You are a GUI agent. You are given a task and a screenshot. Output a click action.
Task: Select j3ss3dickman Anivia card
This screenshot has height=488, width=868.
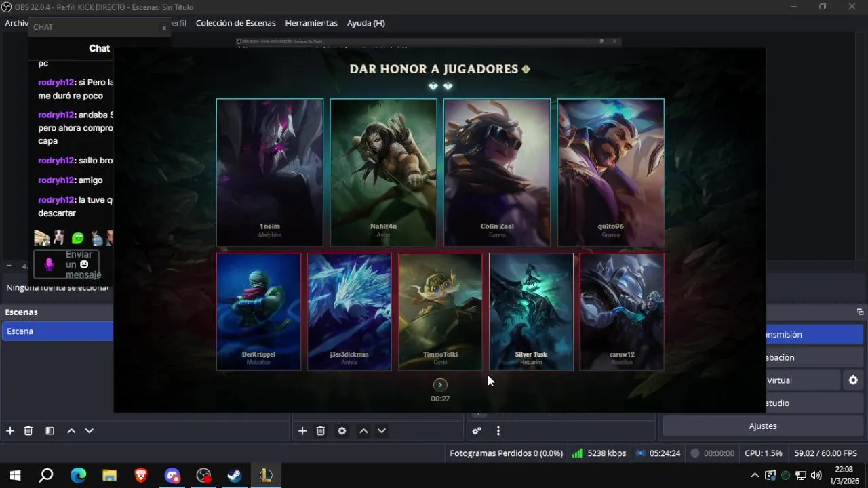tap(349, 312)
